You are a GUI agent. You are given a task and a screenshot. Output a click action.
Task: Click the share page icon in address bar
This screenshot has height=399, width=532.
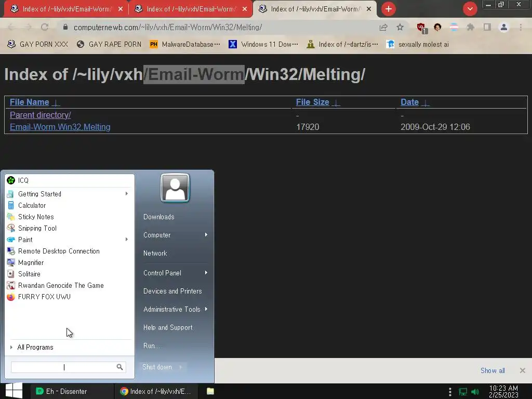click(383, 28)
